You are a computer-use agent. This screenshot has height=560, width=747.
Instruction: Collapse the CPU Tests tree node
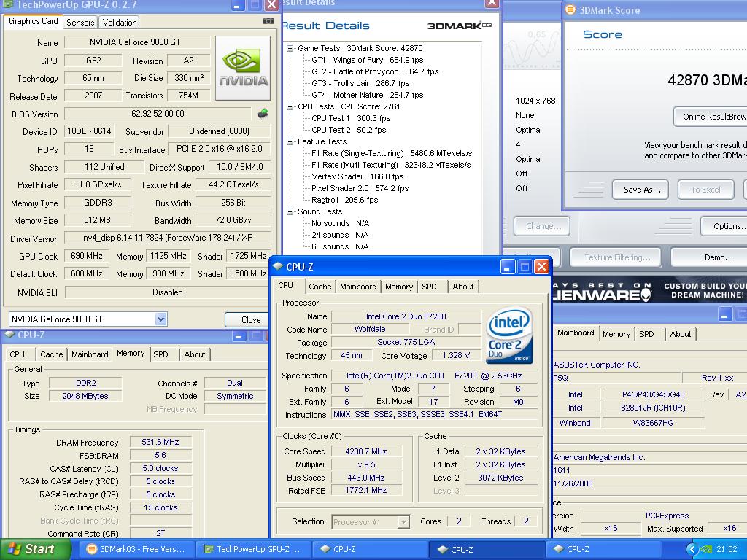[x=290, y=106]
